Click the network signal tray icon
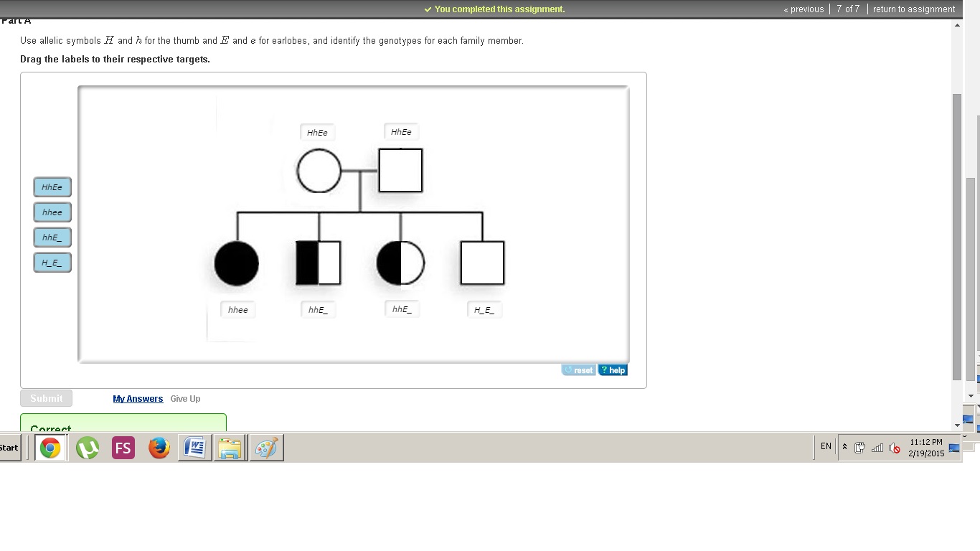The image size is (980, 551). point(877,448)
